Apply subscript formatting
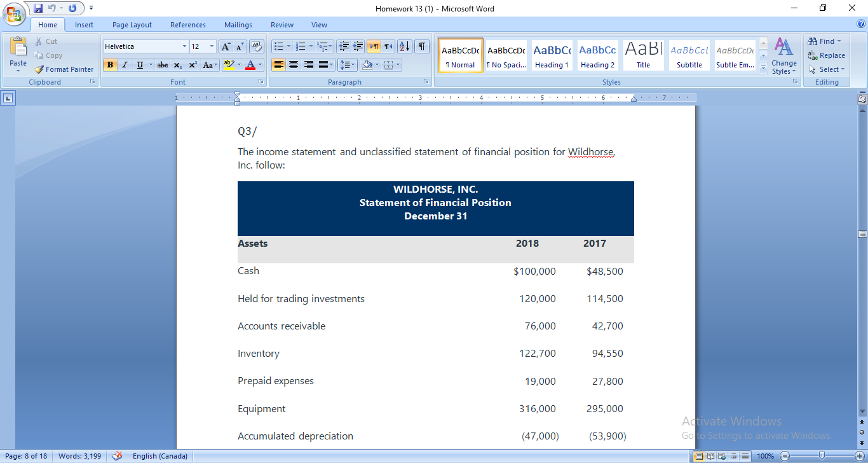This screenshot has width=868, height=463. click(177, 64)
